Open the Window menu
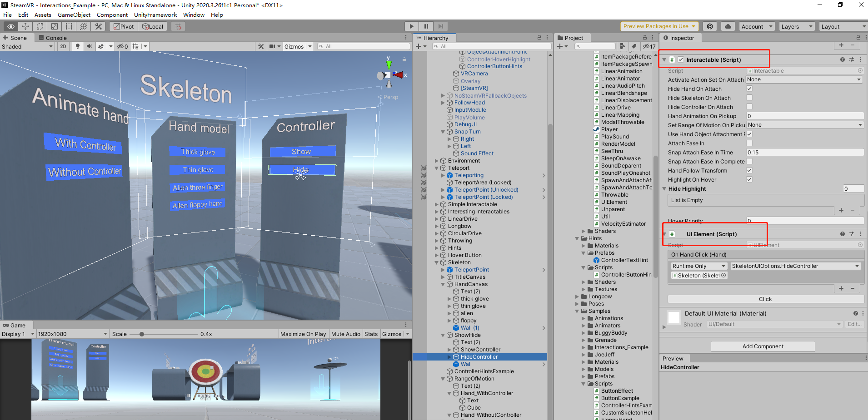Viewport: 868px width, 420px height. [x=194, y=15]
